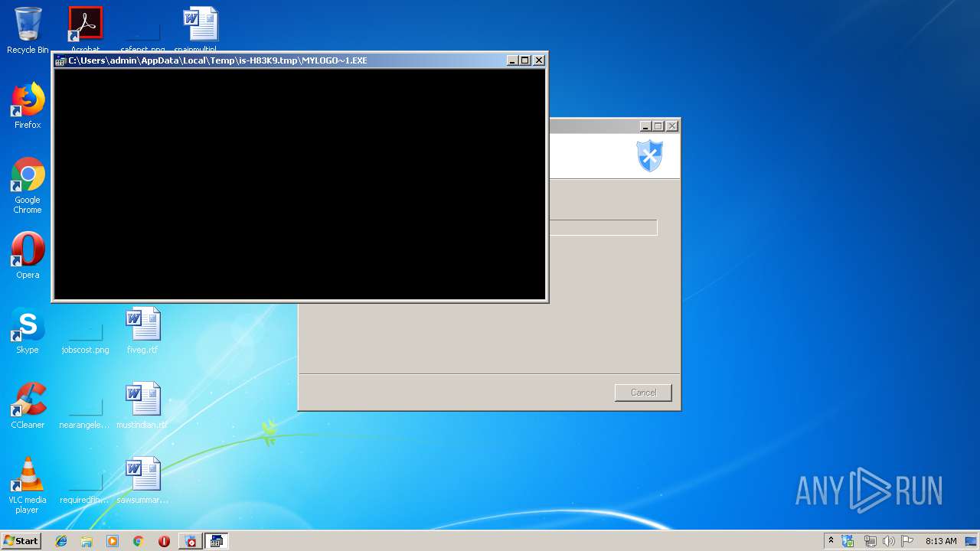Close the MYLOGO~1.EXE console window
This screenshot has width=980, height=551.
539,60
